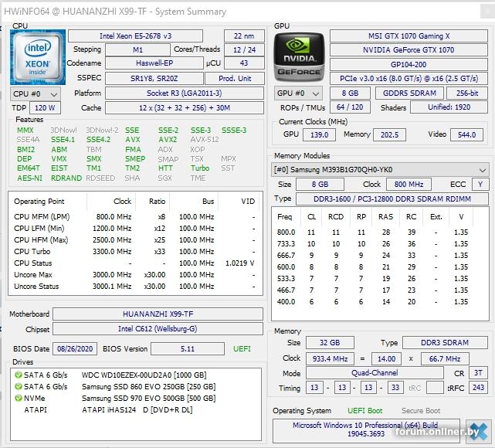The image size is (495, 448).
Task: Click the Haswell-EP codename field
Action: tap(154, 63)
